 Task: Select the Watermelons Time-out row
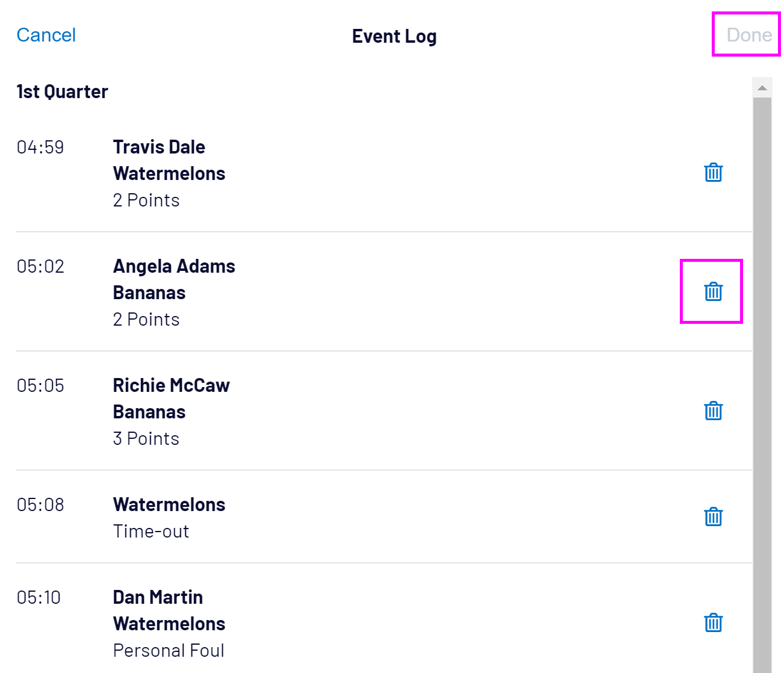(x=361, y=518)
